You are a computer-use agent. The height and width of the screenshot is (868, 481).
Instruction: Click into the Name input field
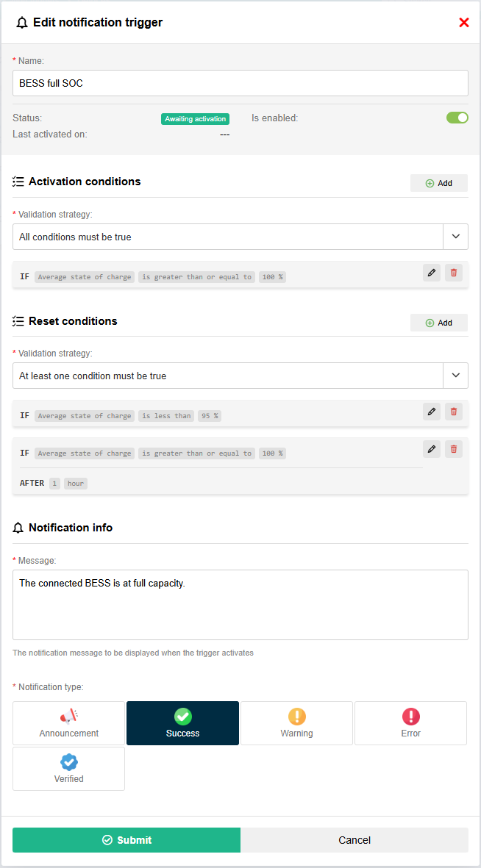240,83
